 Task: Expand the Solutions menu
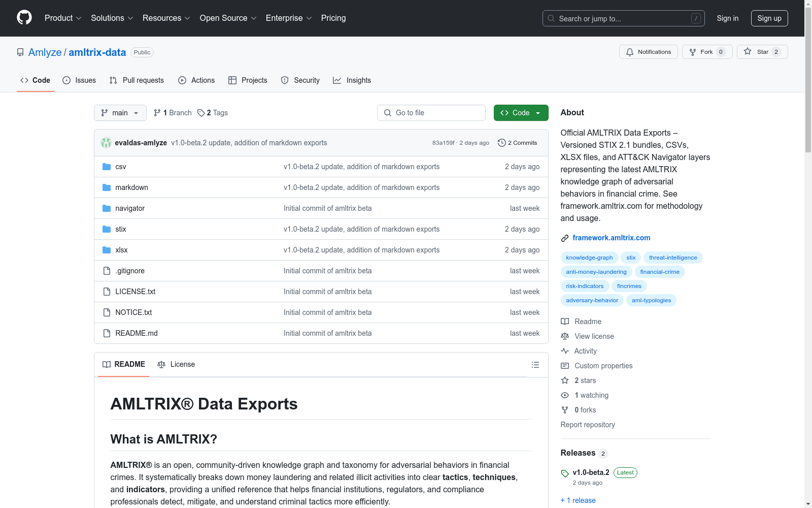(x=112, y=18)
